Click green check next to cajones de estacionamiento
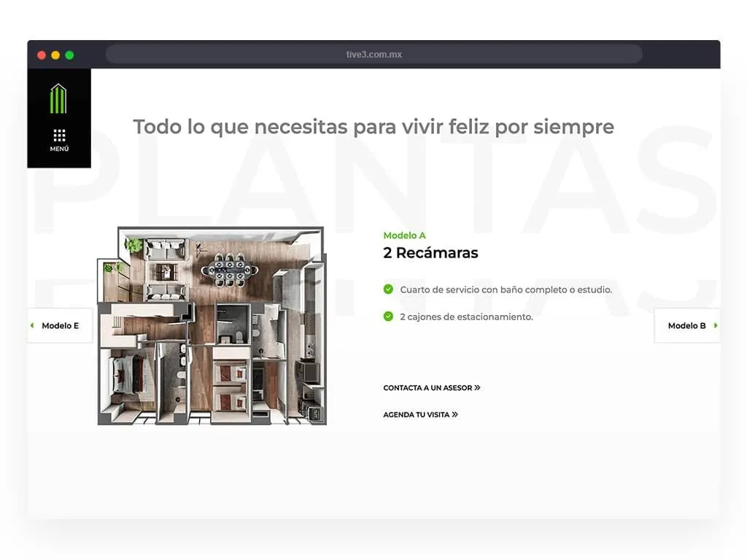This screenshot has width=747, height=560. click(x=388, y=316)
